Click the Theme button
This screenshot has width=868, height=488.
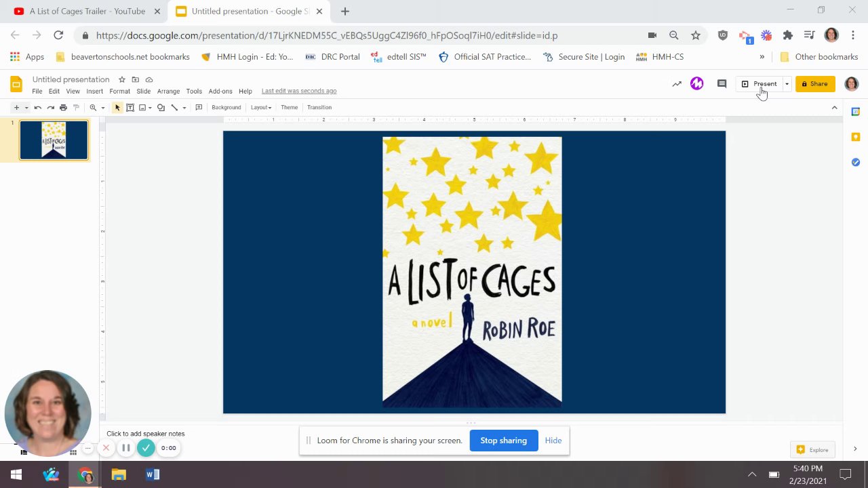(290, 107)
